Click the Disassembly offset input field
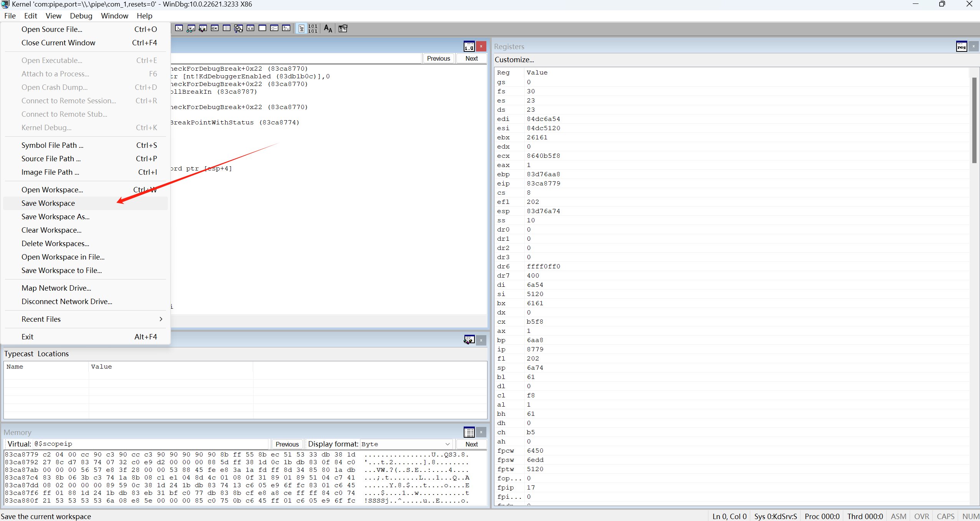Image resolution: width=980 pixels, height=521 pixels. pyautogui.click(x=296, y=58)
